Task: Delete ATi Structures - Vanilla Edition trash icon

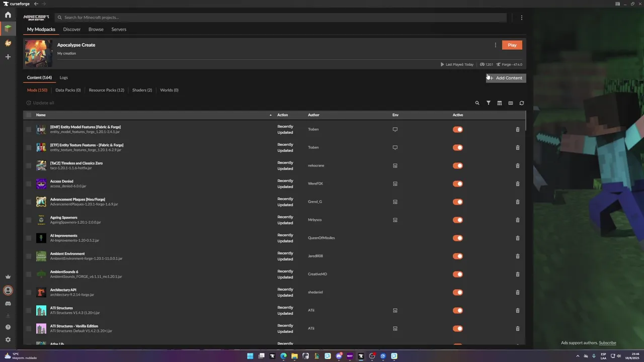Action: (517, 328)
